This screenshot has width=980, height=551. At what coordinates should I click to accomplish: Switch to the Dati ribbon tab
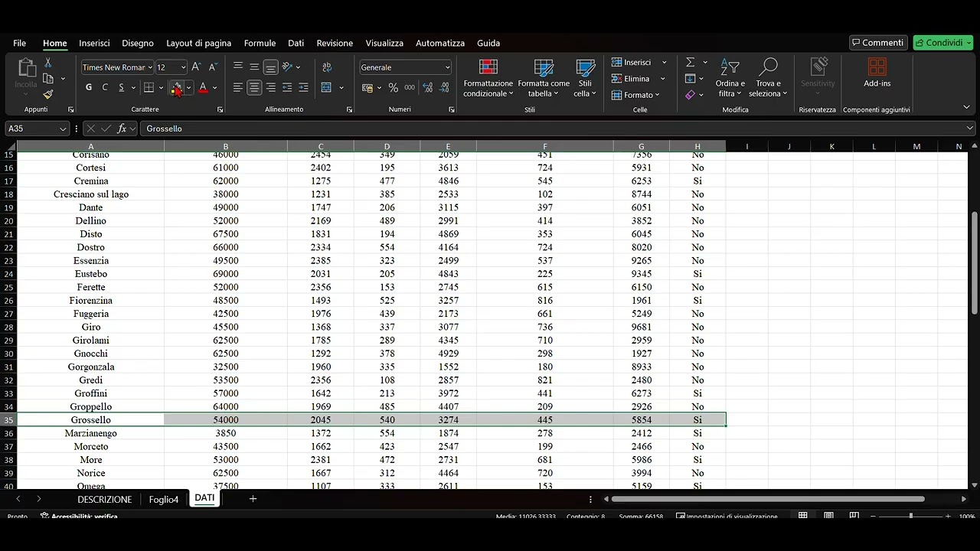point(296,43)
